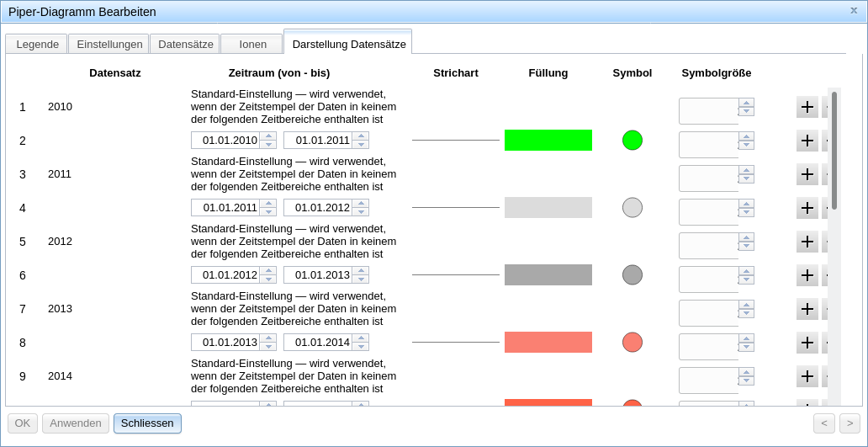Open the salmon fill color in row 8
Viewport: 868px width, 447px height.
coord(548,343)
